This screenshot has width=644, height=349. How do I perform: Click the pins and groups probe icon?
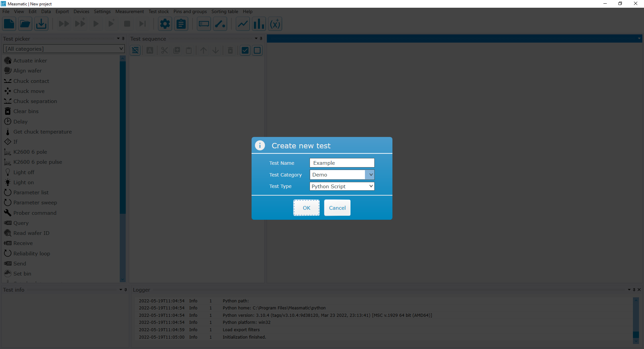coord(220,24)
